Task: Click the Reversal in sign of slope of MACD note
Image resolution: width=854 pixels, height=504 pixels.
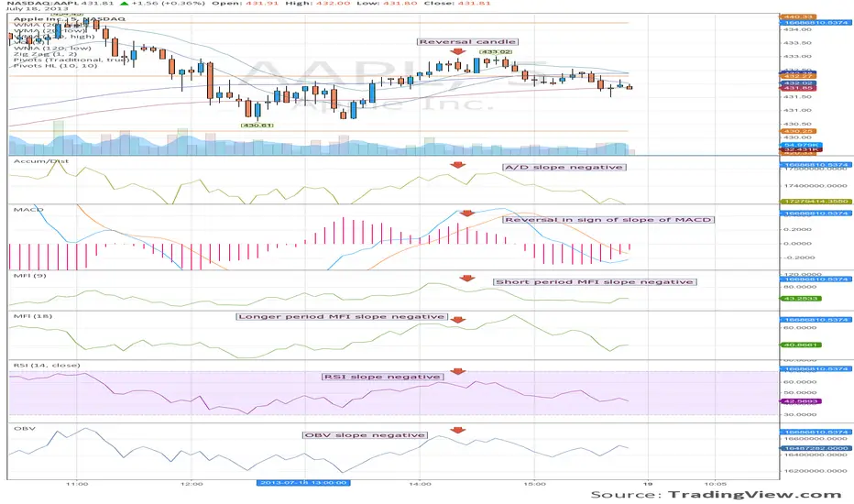Action: click(608, 220)
